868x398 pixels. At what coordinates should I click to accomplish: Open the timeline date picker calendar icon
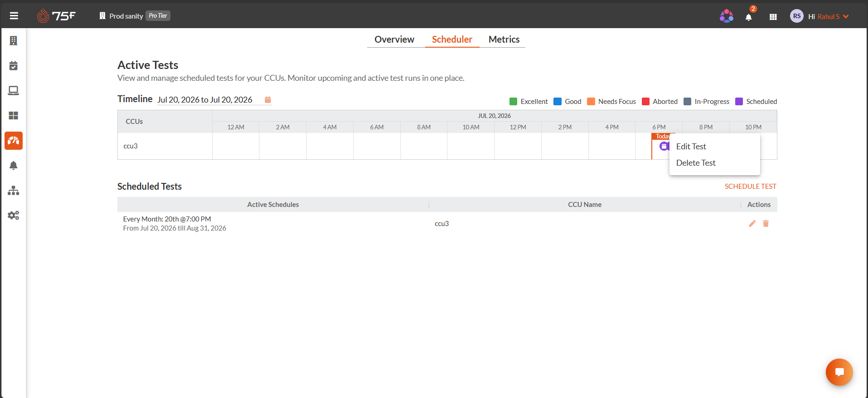click(x=268, y=100)
